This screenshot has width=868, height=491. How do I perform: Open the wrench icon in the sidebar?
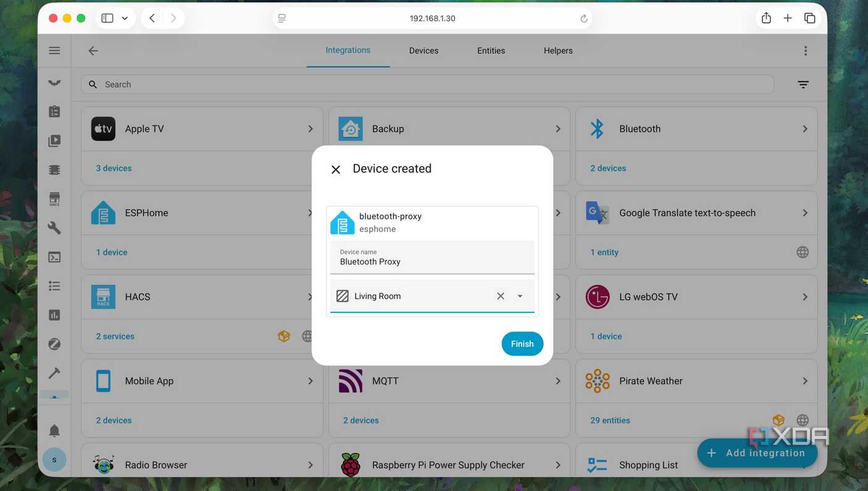click(54, 228)
